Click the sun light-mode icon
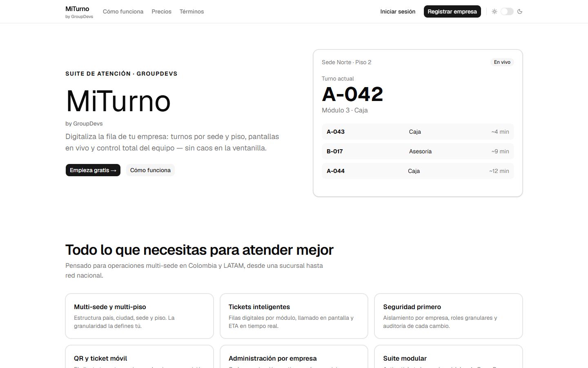The height and width of the screenshot is (368, 588). point(494,11)
